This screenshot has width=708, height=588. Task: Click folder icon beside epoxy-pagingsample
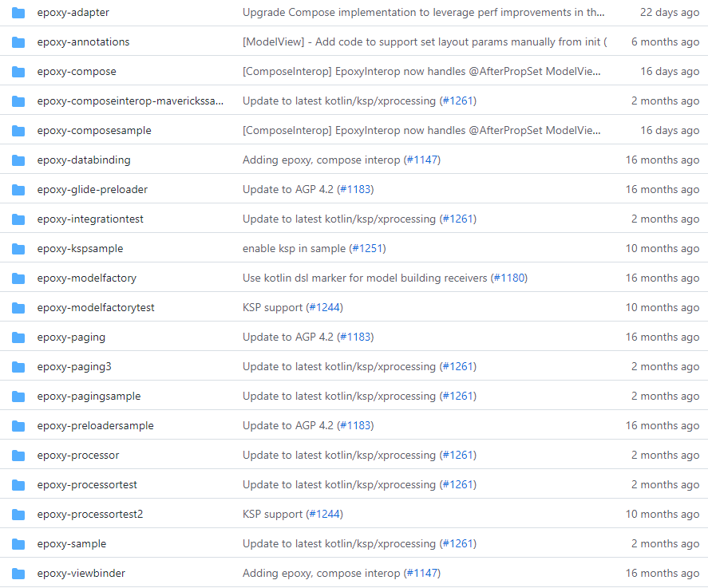18,397
